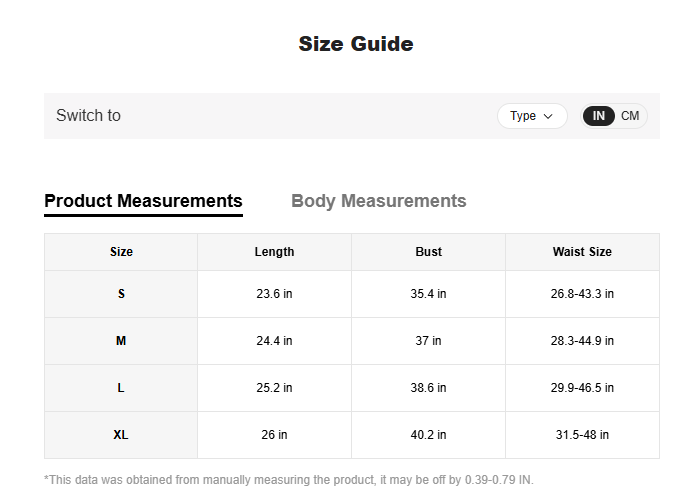Click the Size column header
The width and height of the screenshot is (691, 500).
[121, 252]
